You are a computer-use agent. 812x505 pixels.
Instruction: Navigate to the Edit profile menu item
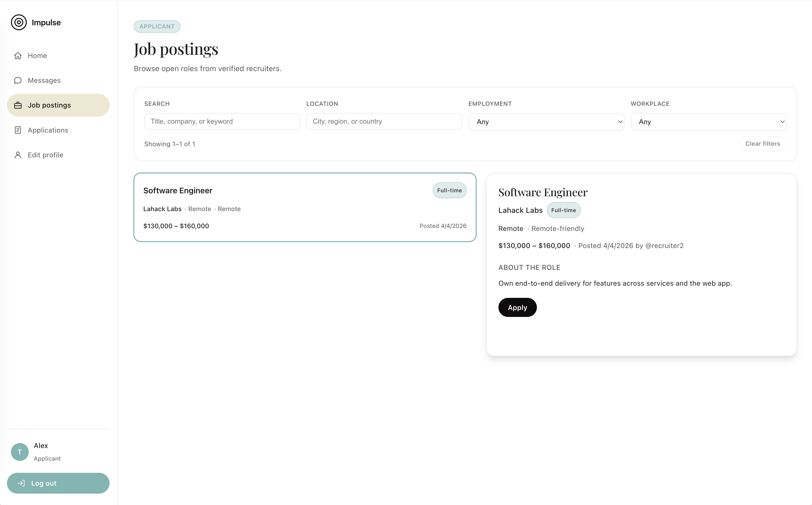pyautogui.click(x=45, y=155)
